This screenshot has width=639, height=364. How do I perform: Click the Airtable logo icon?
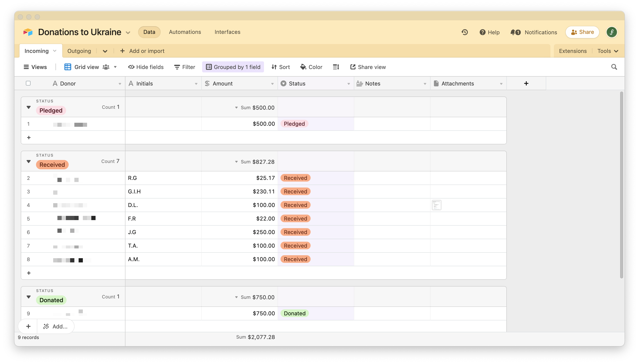point(28,32)
